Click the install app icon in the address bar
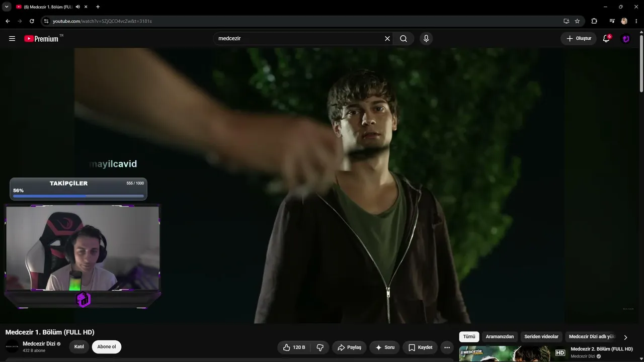The width and height of the screenshot is (644, 362). (566, 21)
